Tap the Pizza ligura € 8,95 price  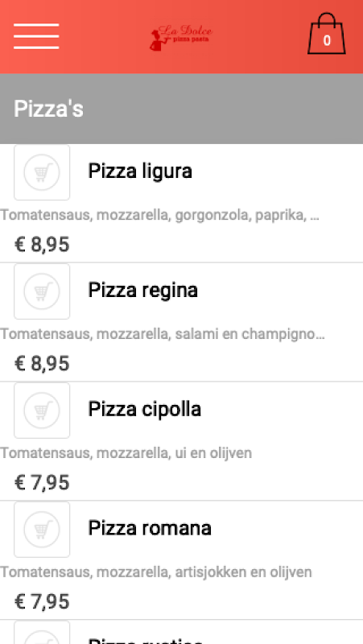pyautogui.click(x=42, y=245)
